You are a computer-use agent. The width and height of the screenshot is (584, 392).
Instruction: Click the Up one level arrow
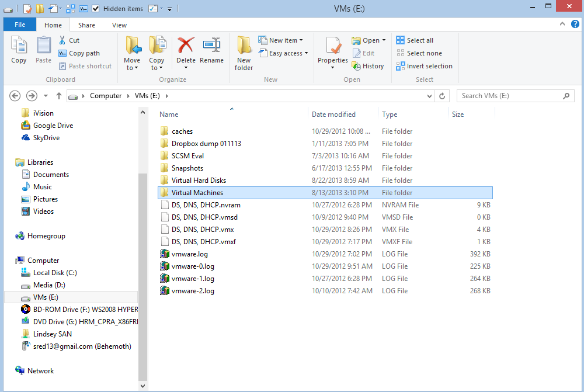click(x=59, y=96)
